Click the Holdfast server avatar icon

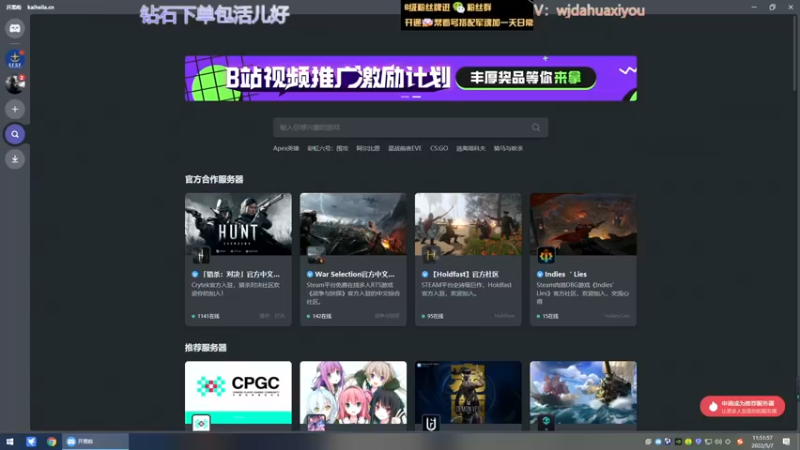[431, 255]
